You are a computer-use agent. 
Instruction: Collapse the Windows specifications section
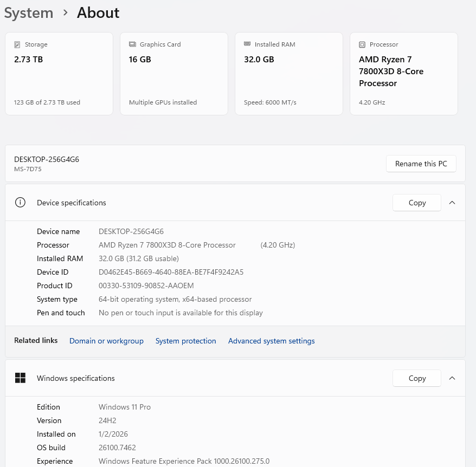(x=452, y=378)
